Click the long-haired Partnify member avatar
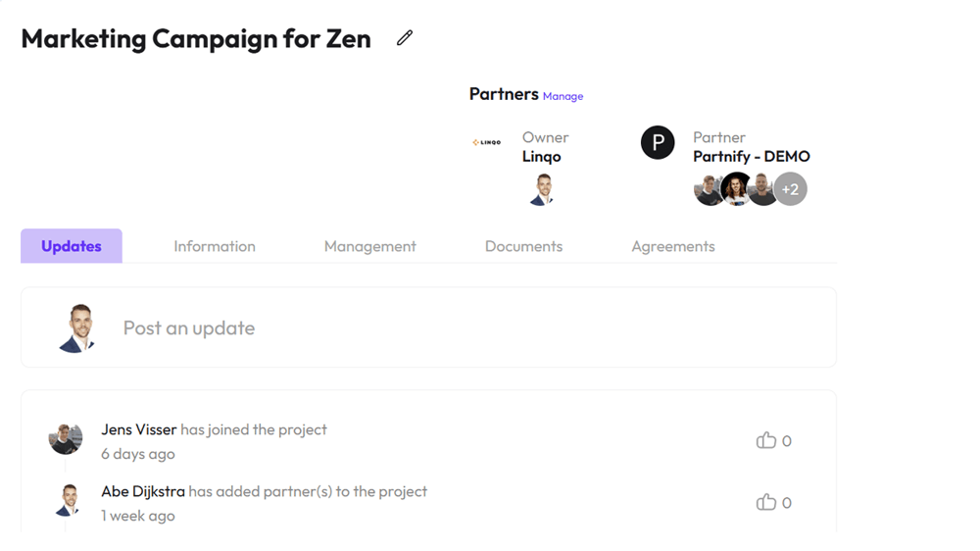The width and height of the screenshot is (980, 551). click(736, 189)
